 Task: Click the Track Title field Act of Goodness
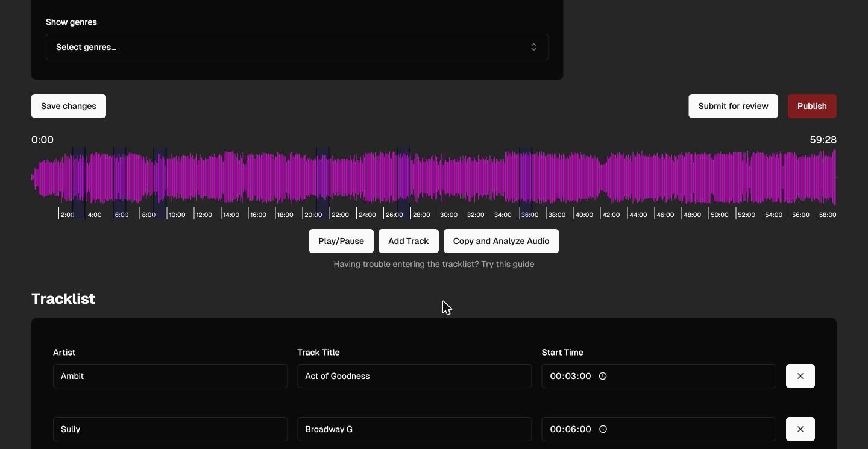tap(415, 376)
